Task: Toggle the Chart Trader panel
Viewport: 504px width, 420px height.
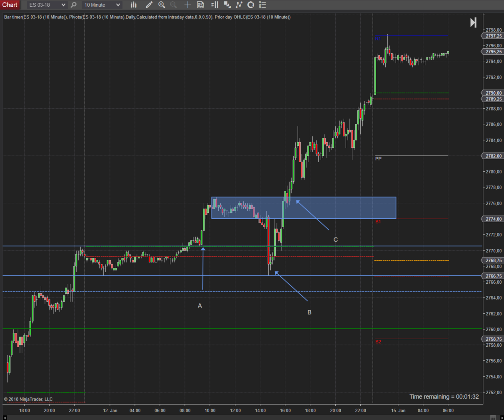Action: pos(215,5)
